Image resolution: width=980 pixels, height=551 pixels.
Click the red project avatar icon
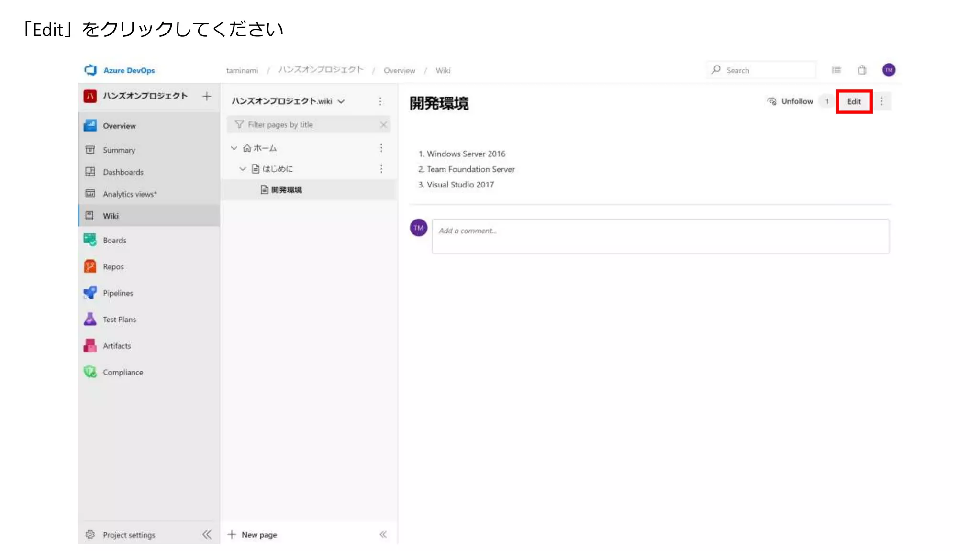(90, 96)
